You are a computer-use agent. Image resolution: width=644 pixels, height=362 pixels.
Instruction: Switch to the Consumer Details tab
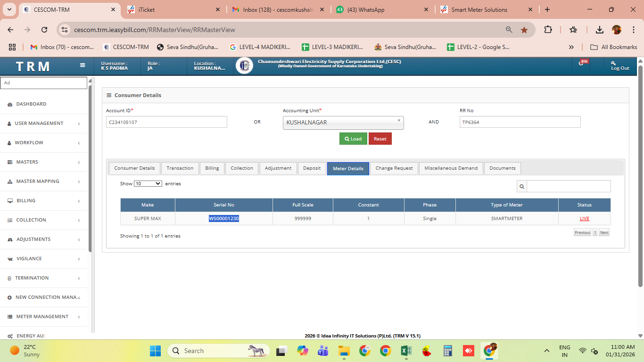coord(134,168)
